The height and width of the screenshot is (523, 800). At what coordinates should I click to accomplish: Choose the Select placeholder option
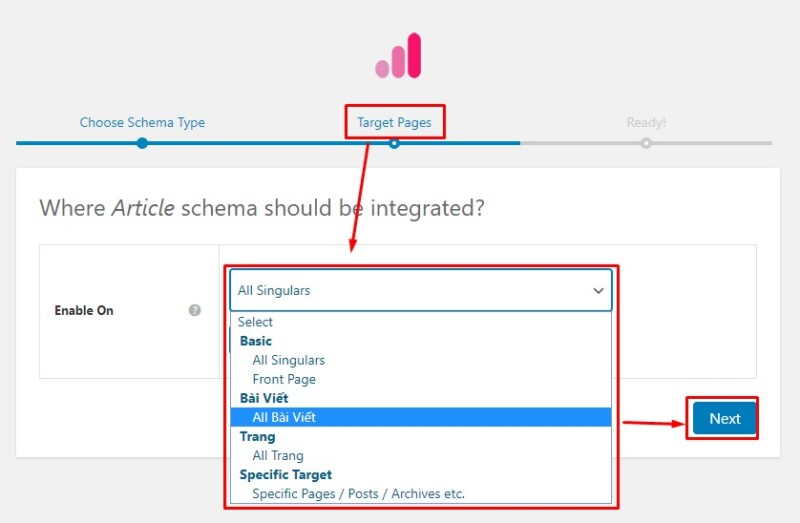256,322
